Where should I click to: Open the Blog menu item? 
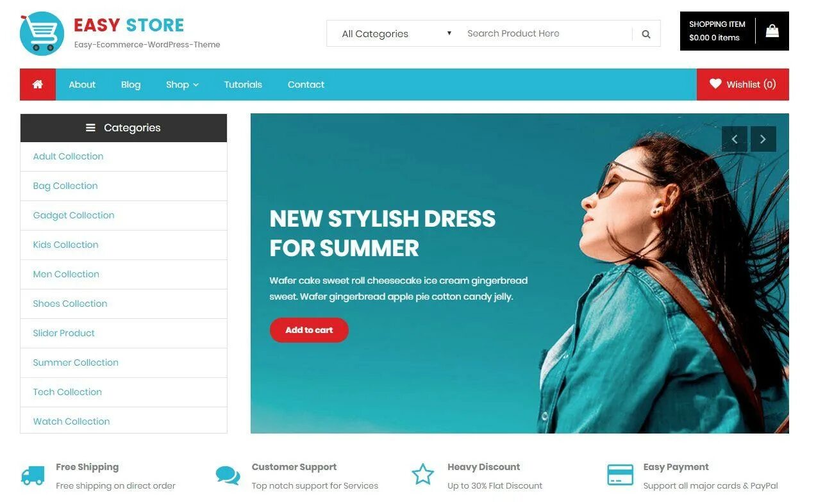[x=131, y=85]
